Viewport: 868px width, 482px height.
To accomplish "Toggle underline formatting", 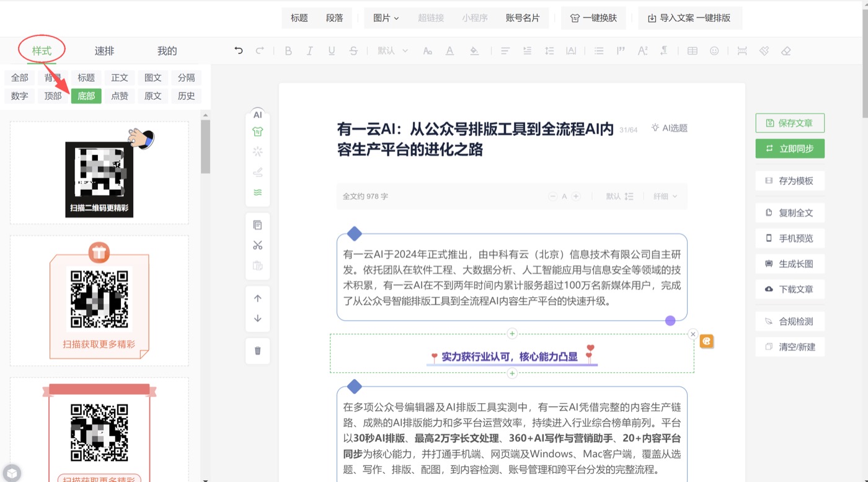I will coord(332,51).
